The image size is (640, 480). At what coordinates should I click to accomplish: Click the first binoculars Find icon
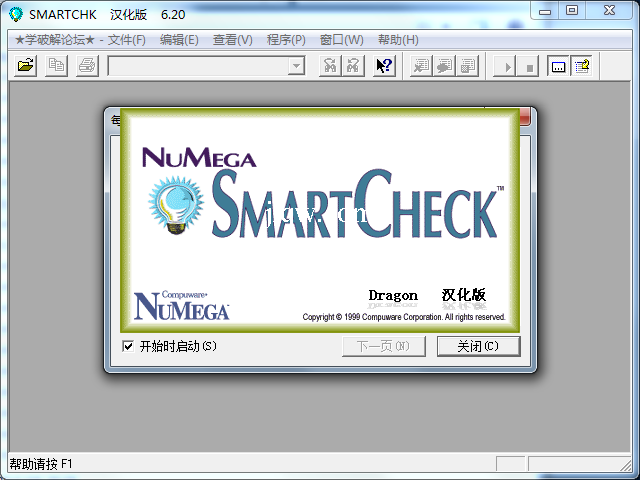point(328,66)
